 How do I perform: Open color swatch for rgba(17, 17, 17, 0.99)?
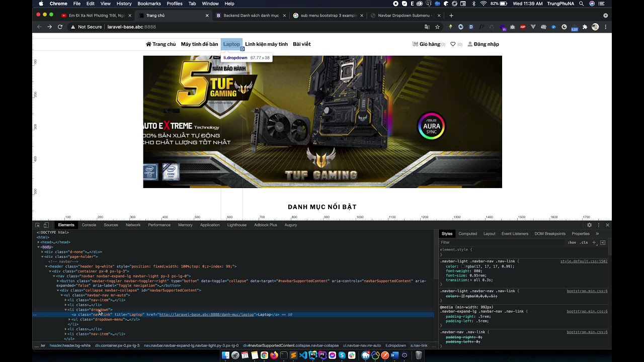pyautogui.click(x=464, y=266)
